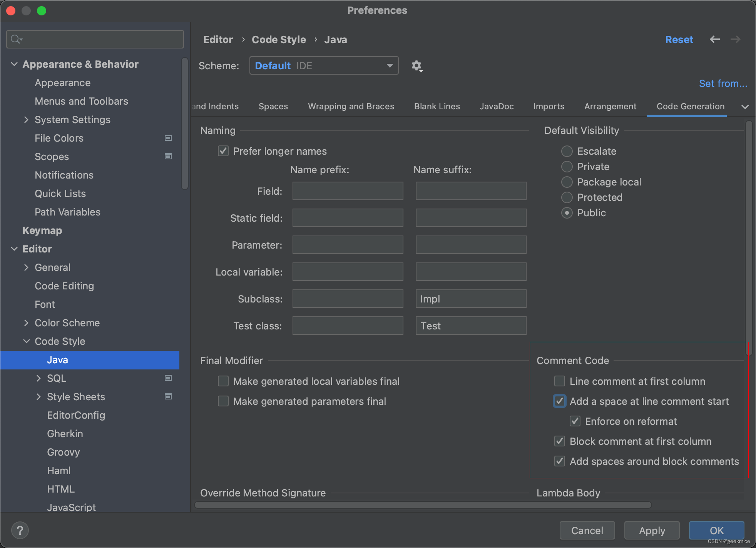Image resolution: width=756 pixels, height=548 pixels.
Task: Toggle Make generated parameters final checkbox
Action: (x=223, y=401)
